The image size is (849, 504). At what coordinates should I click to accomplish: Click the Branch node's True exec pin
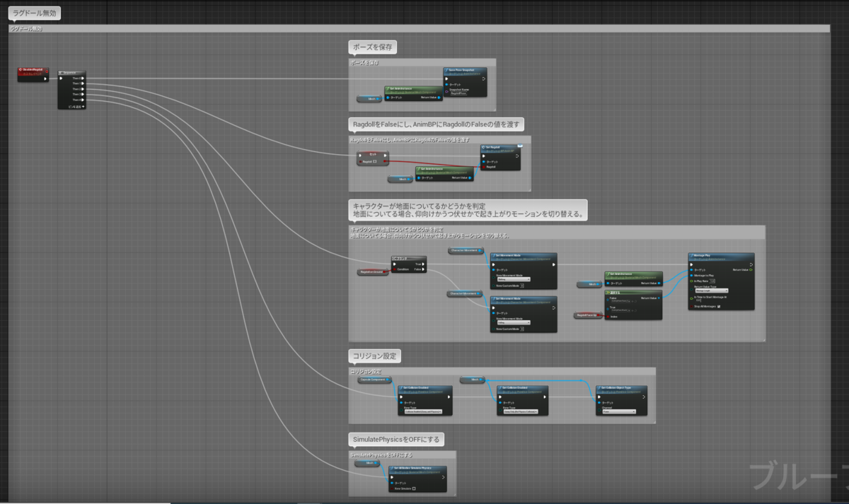(423, 264)
